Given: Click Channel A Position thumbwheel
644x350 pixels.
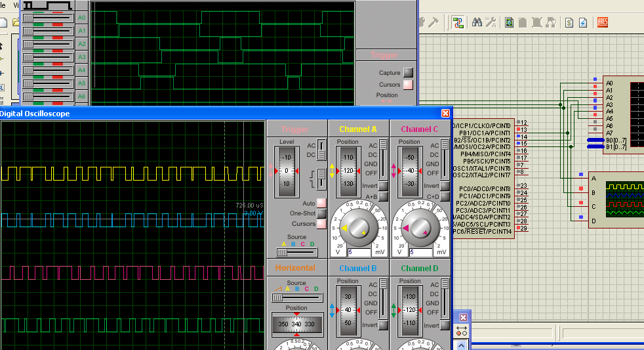Looking at the screenshot, I should pos(348,171).
